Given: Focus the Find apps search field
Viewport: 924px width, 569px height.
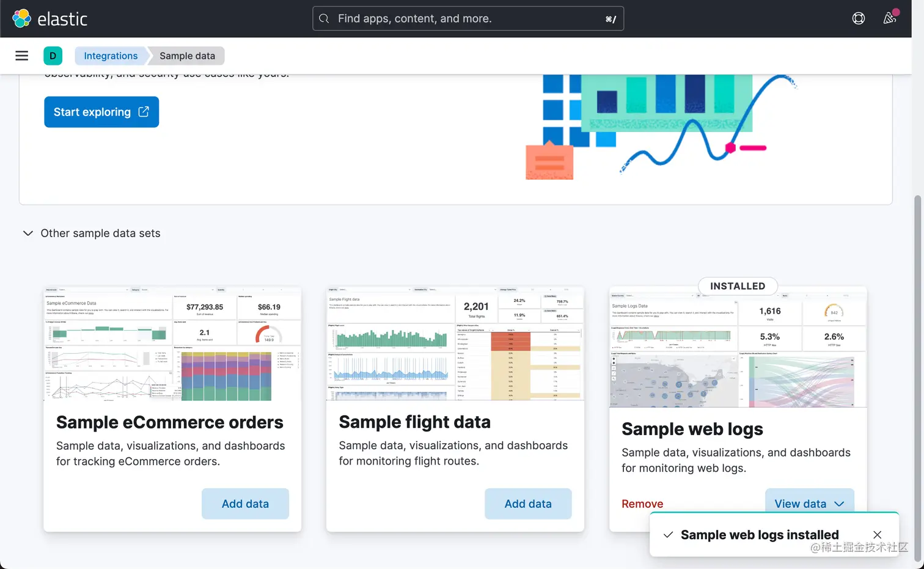Looking at the screenshot, I should tap(468, 18).
